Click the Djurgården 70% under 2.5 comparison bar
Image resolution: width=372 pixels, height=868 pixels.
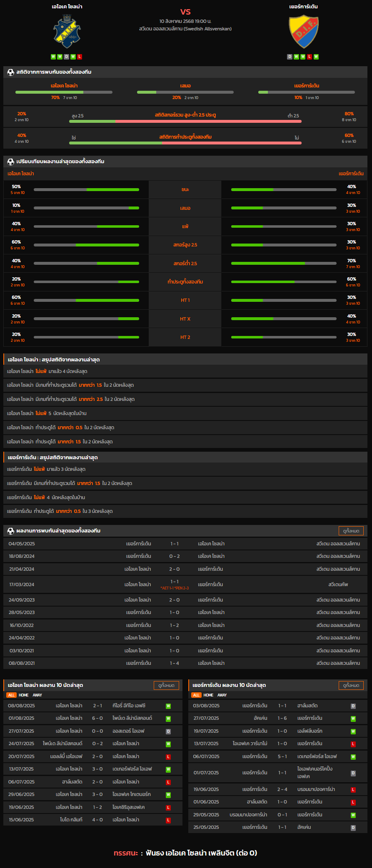pos(284,264)
